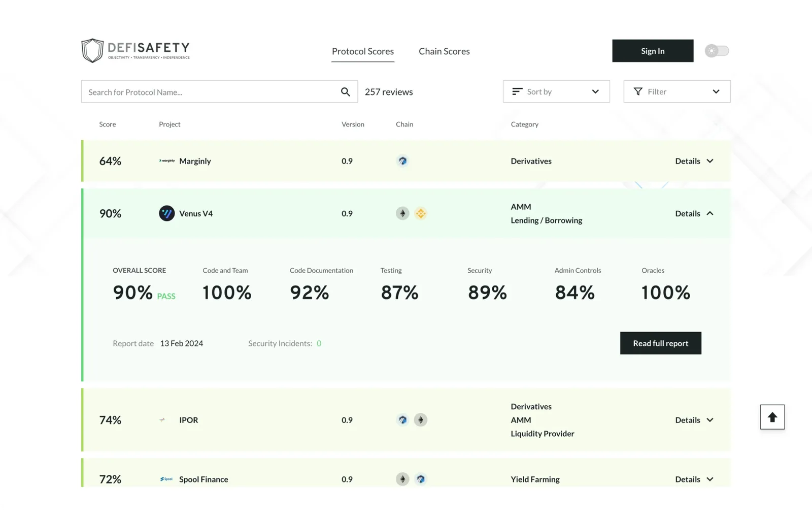Image resolution: width=812 pixels, height=518 pixels.
Task: Expand Details for Marginly
Action: point(694,161)
